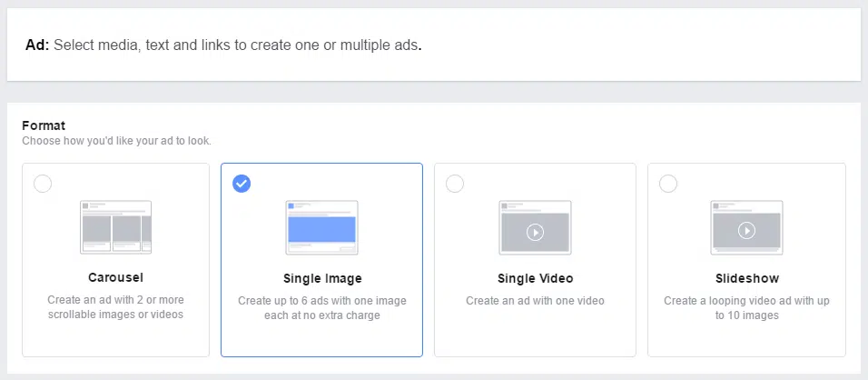Click the Single Video preview icon
This screenshot has width=868, height=380.
pyautogui.click(x=535, y=227)
